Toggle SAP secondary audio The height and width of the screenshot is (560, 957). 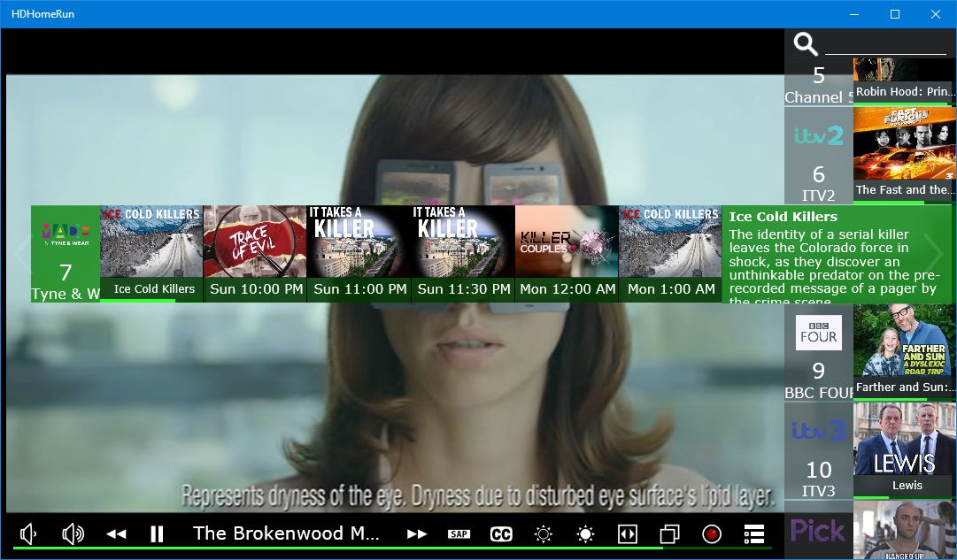pos(459,533)
